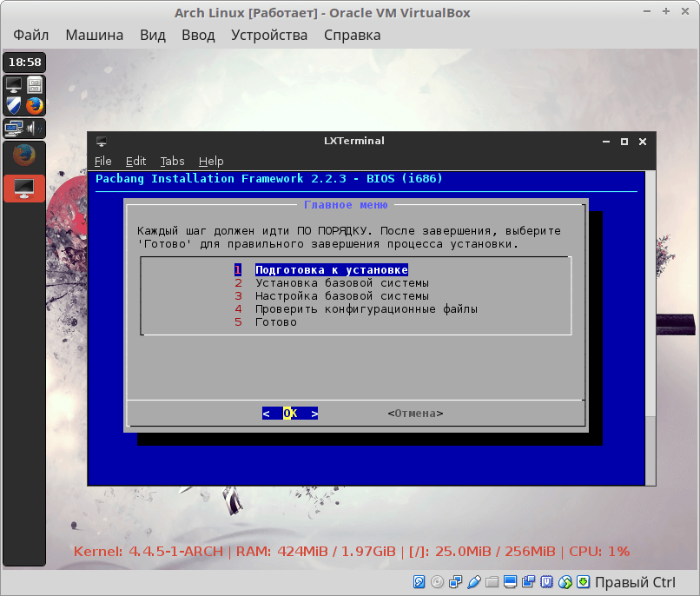Open the network connections tray icon
Viewport: 700px width, 596px height.
[14, 129]
